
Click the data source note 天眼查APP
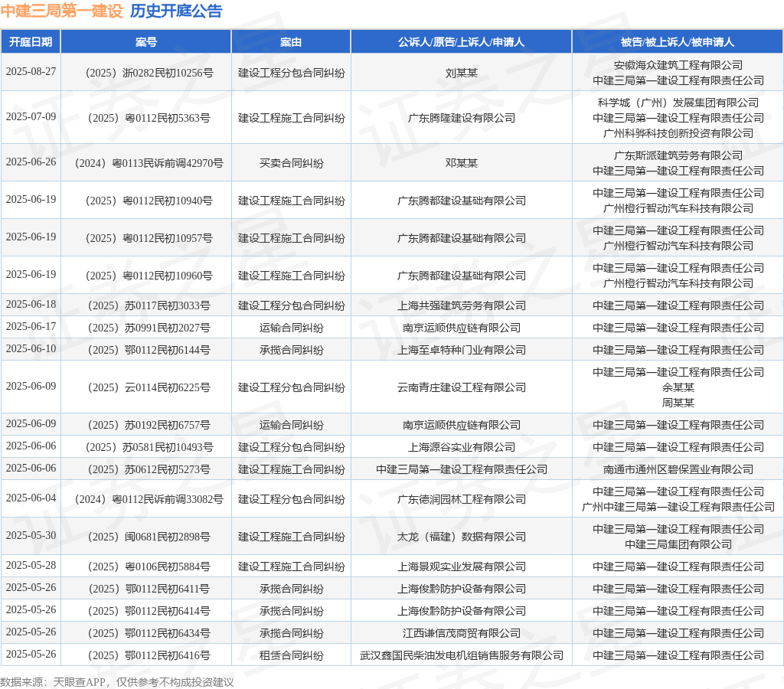click(80, 682)
